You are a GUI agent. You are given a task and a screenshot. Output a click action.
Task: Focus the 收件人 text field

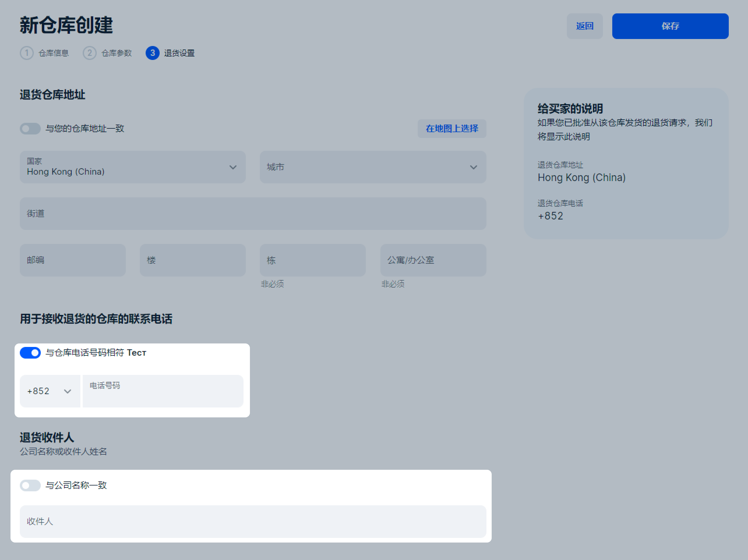253,521
